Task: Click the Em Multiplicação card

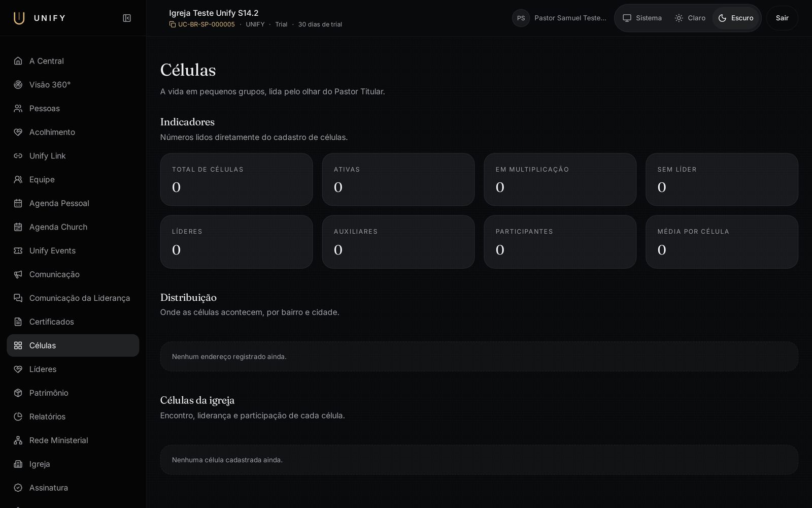Action: (x=560, y=179)
